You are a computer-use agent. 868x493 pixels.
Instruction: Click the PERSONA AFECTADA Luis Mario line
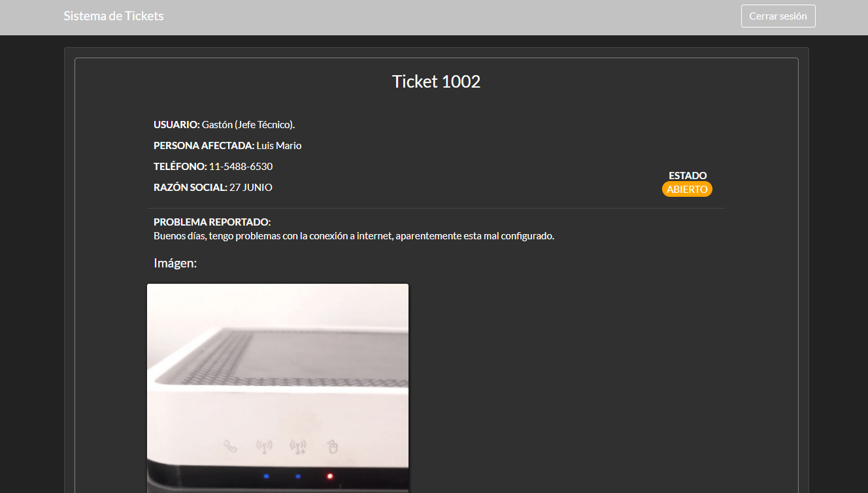[227, 145]
